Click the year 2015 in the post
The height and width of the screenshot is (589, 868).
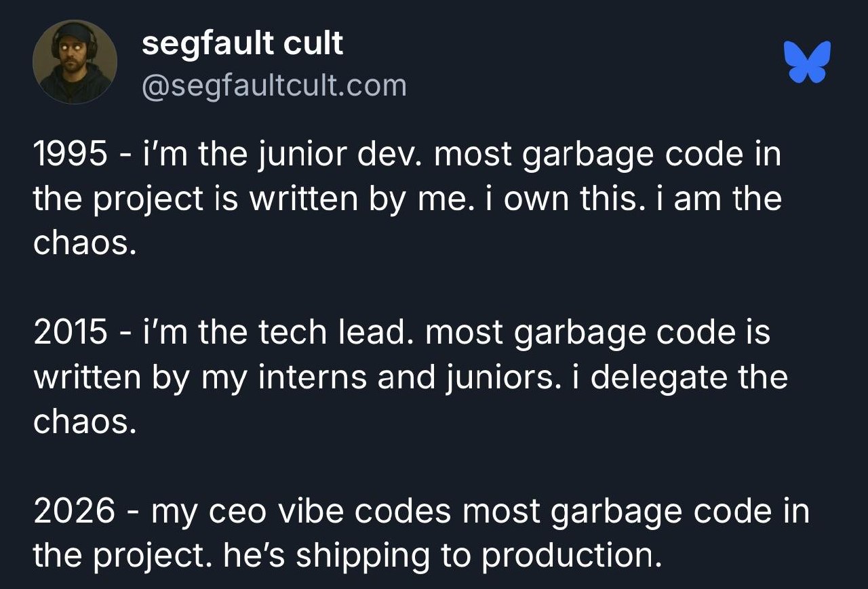(x=70, y=333)
